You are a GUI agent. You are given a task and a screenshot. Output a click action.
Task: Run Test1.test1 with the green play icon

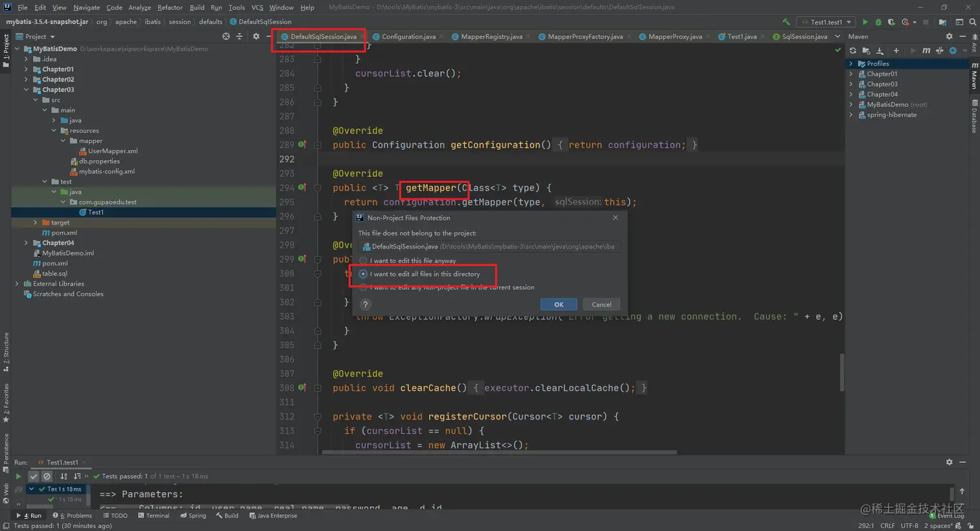865,22
